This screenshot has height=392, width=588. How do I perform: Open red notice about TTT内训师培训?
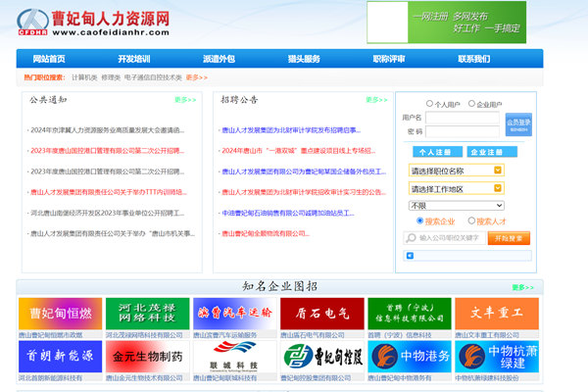tap(109, 192)
